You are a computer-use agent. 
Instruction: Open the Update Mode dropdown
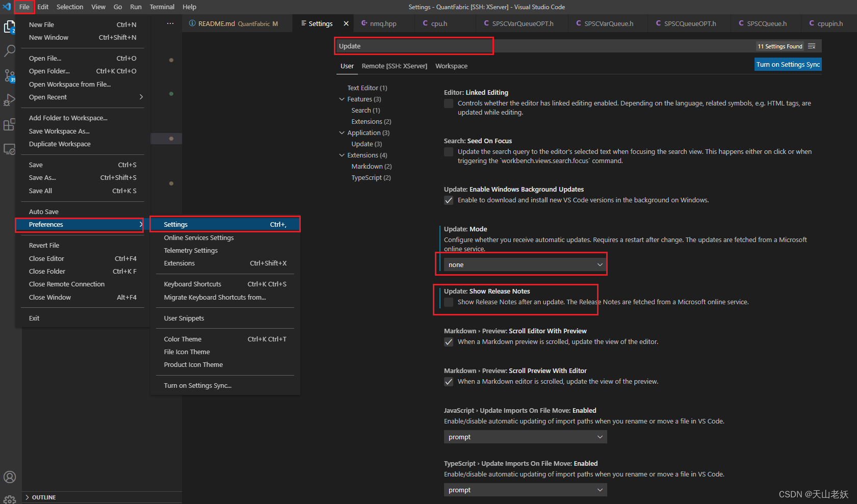(x=526, y=264)
